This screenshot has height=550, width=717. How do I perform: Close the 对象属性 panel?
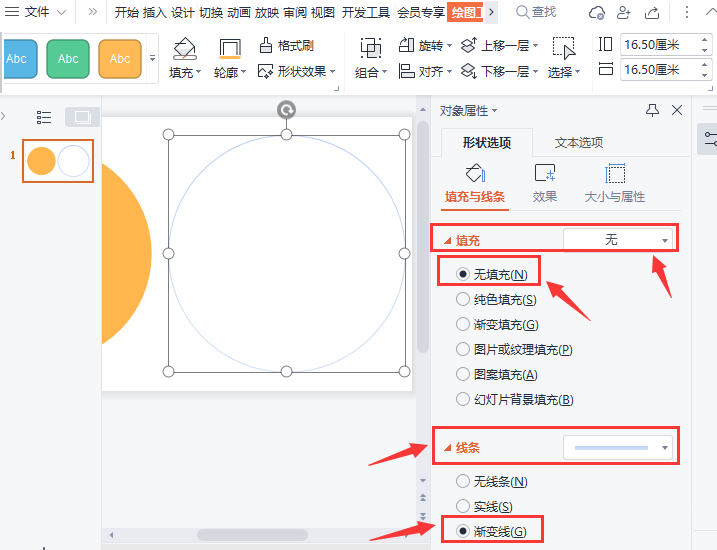pyautogui.click(x=677, y=110)
